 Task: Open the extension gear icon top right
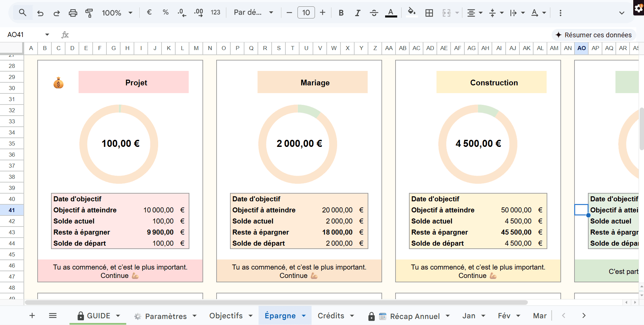click(x=639, y=8)
